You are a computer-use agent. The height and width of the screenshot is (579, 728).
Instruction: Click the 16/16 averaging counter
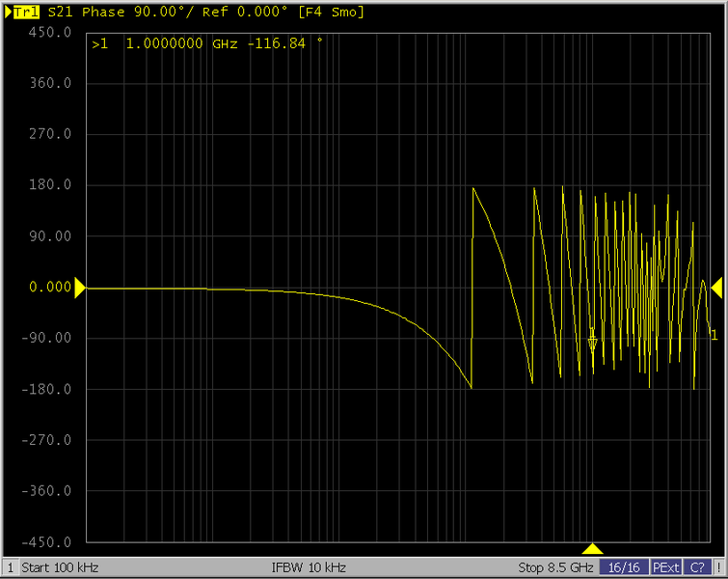[624, 567]
